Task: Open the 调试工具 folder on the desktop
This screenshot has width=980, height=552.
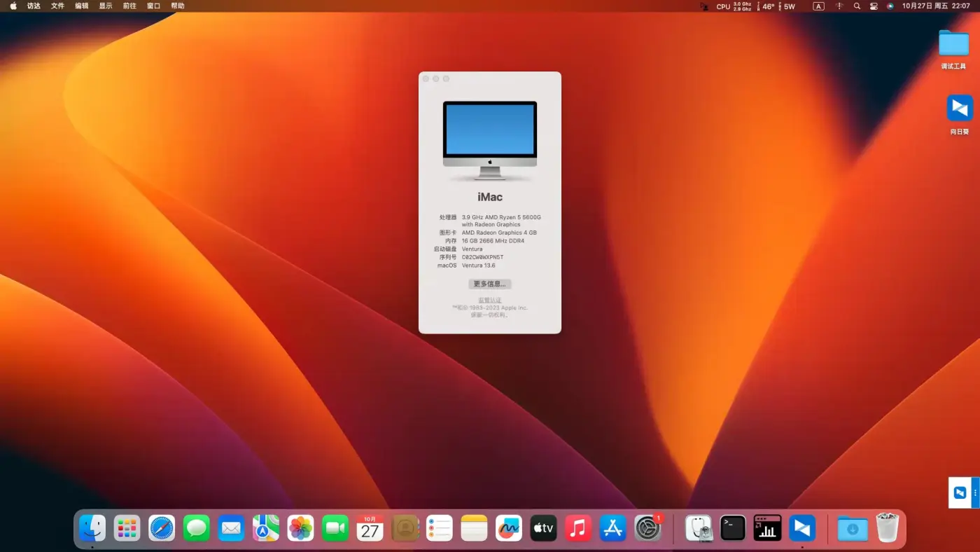Action: click(x=953, y=43)
